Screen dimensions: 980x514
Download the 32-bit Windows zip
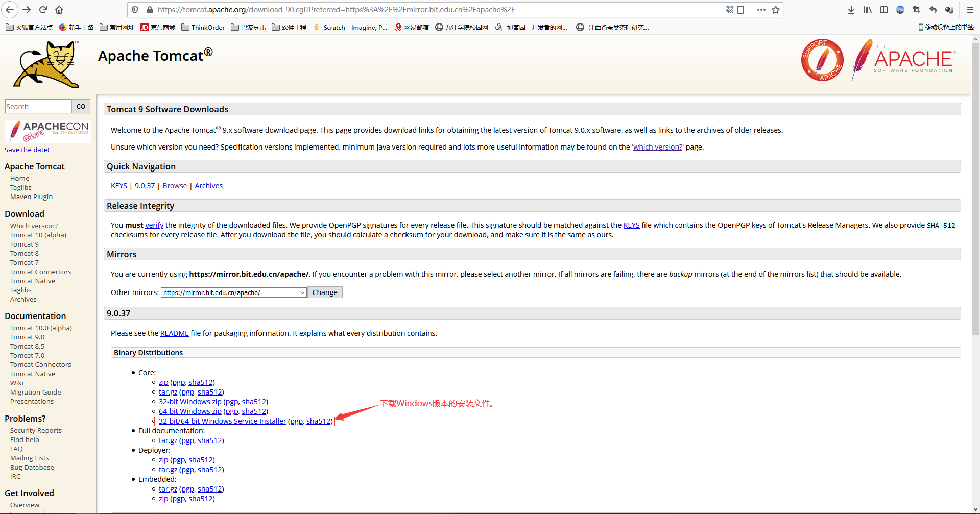click(x=190, y=402)
